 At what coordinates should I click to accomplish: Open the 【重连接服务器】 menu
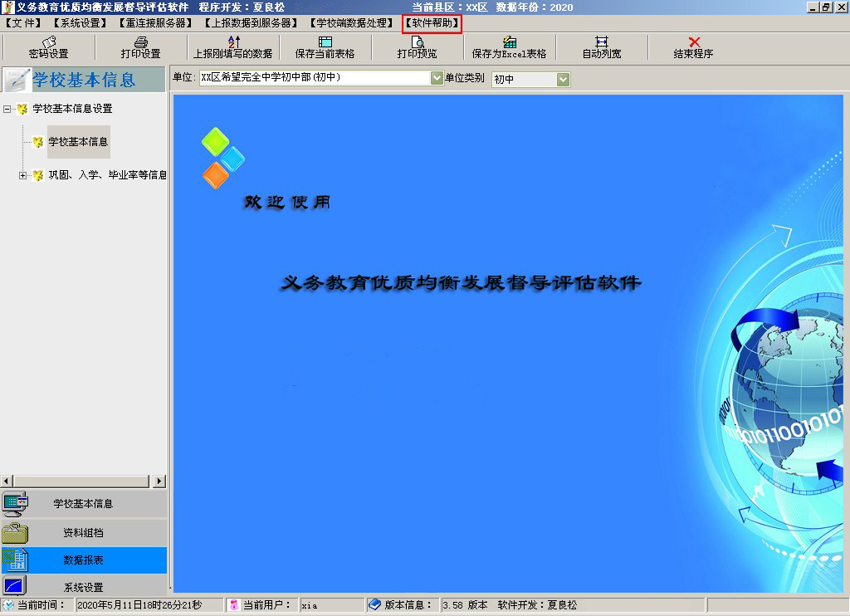tap(156, 22)
